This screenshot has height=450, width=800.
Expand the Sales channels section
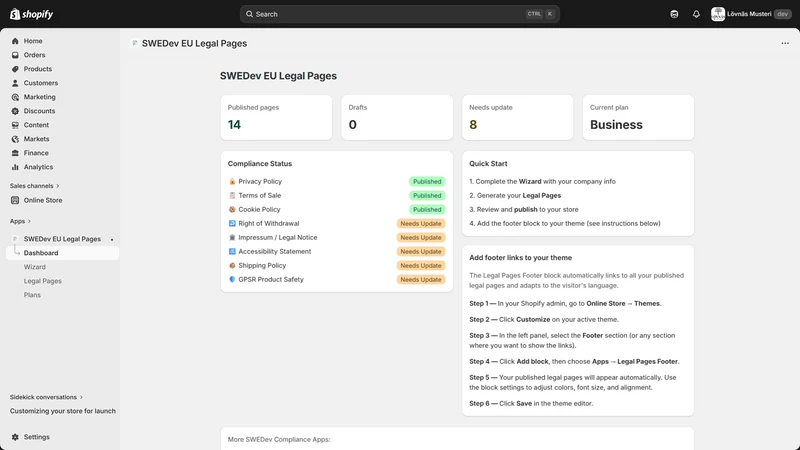[34, 186]
